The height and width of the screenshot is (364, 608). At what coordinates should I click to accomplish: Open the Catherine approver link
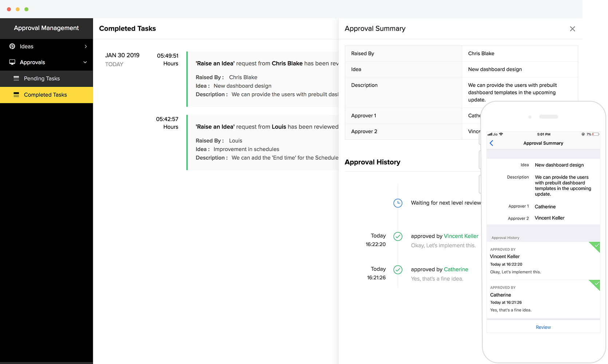(456, 269)
